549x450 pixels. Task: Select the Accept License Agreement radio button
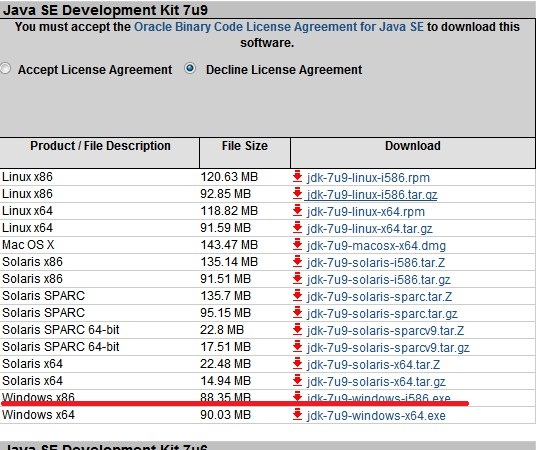pyautogui.click(x=5, y=68)
